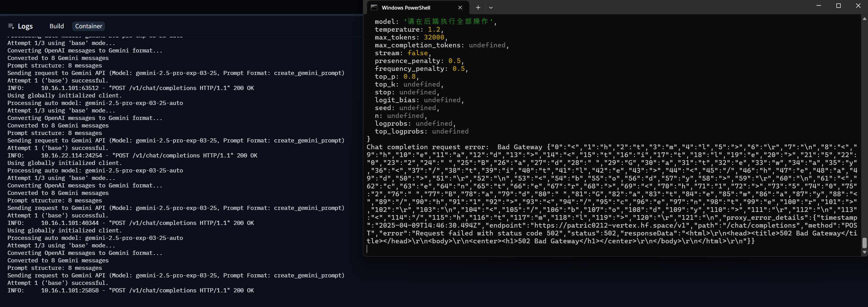Click the empty terminal title bar area
This screenshot has height=307, width=868.
click(648, 7)
